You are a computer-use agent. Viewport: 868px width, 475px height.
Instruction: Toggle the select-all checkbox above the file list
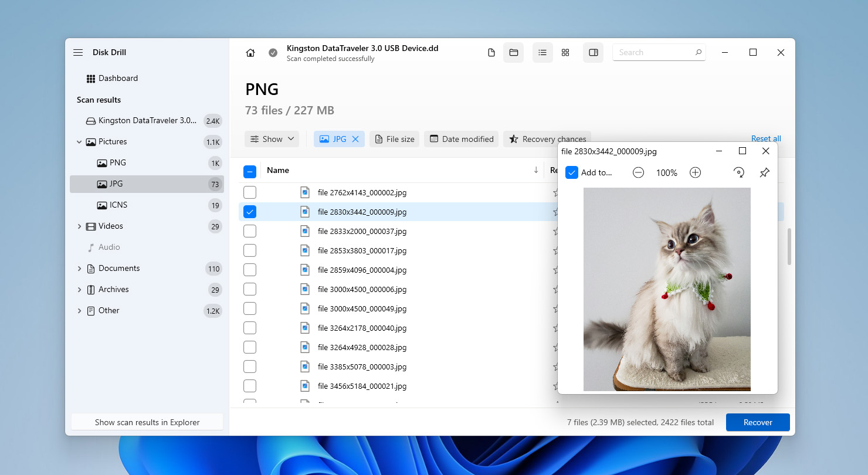point(250,171)
